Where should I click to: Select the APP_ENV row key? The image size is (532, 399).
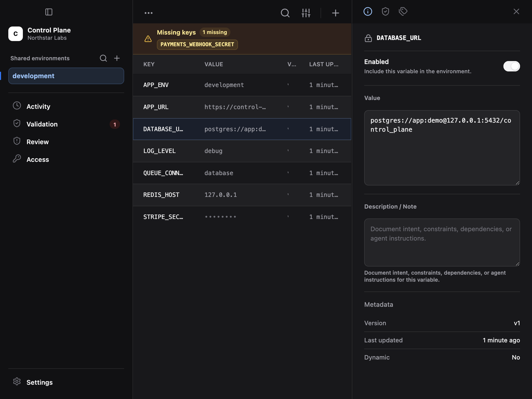(x=156, y=85)
